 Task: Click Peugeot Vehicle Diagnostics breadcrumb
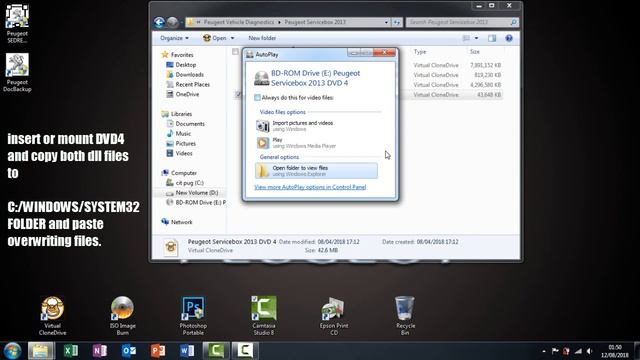tap(239, 22)
